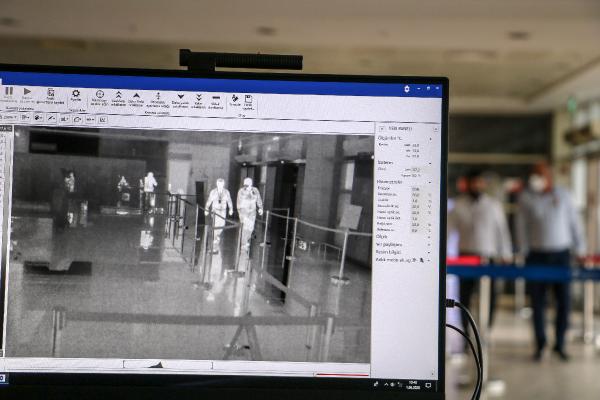Click the clock in the Windows taskbar
Viewport: 600px width, 400px height.
pos(413,384)
